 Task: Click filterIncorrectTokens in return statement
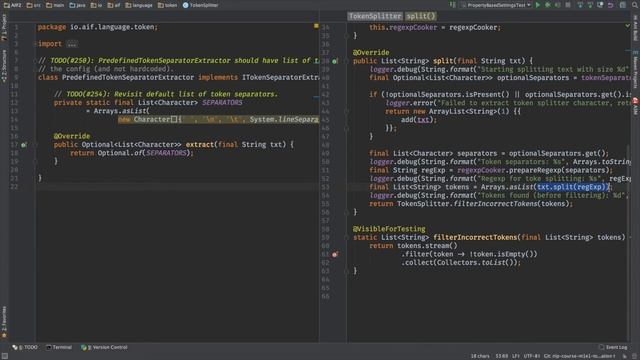tap(495, 204)
